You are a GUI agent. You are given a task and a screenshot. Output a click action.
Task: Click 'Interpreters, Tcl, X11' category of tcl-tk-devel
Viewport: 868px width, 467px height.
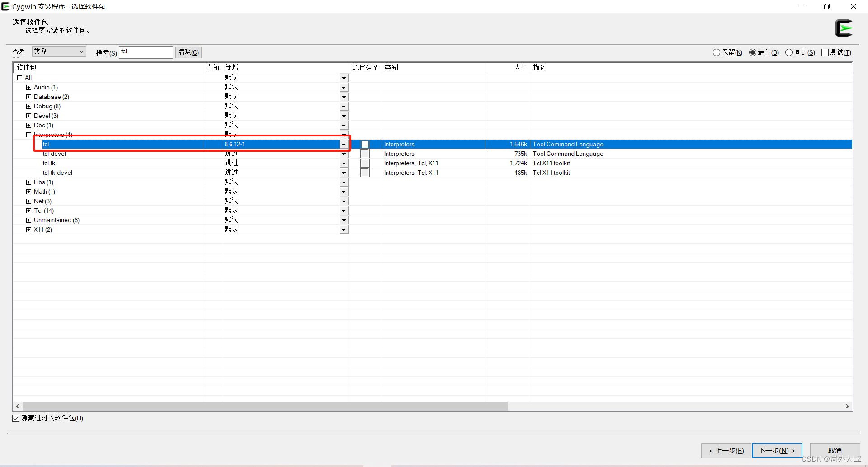click(411, 173)
